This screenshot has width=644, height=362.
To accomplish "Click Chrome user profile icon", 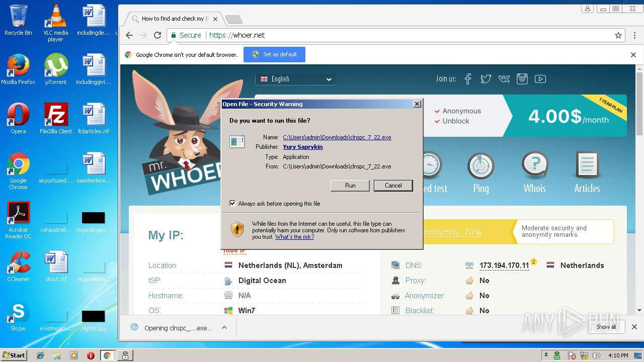I will pos(587,9).
